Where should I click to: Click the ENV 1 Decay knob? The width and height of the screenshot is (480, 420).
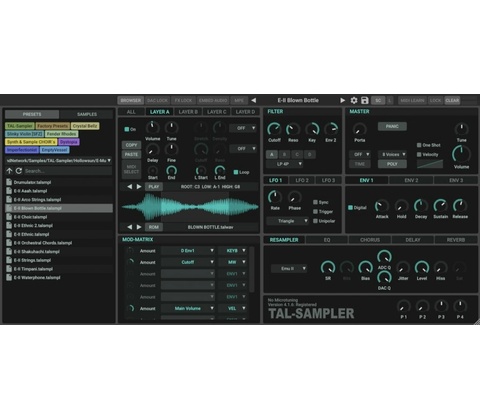coord(421,206)
